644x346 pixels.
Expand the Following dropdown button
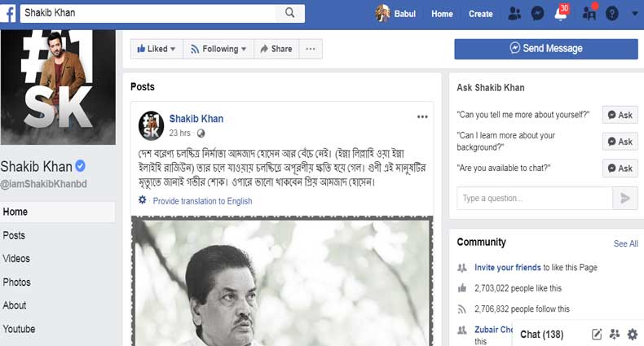pos(218,49)
